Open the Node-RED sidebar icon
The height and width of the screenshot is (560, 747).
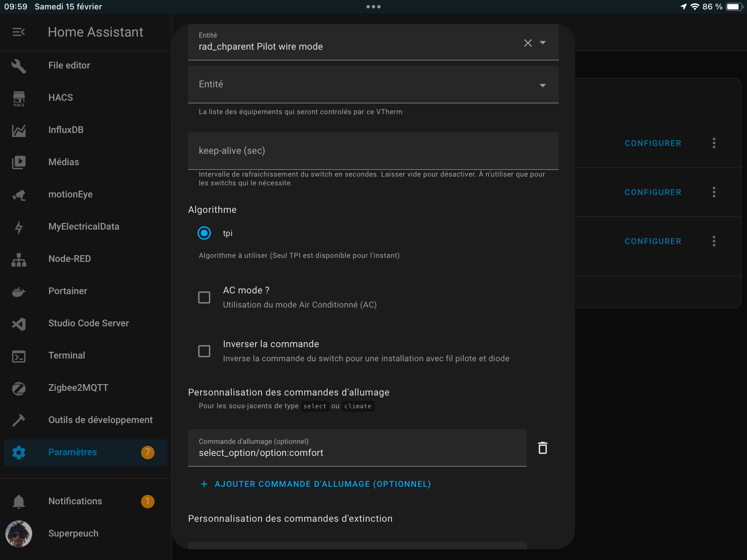coord(19,259)
